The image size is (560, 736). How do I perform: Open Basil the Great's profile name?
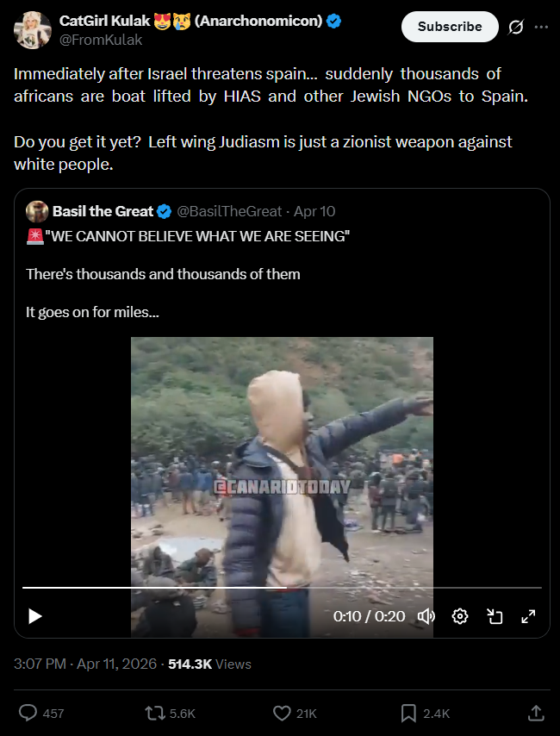pos(103,211)
